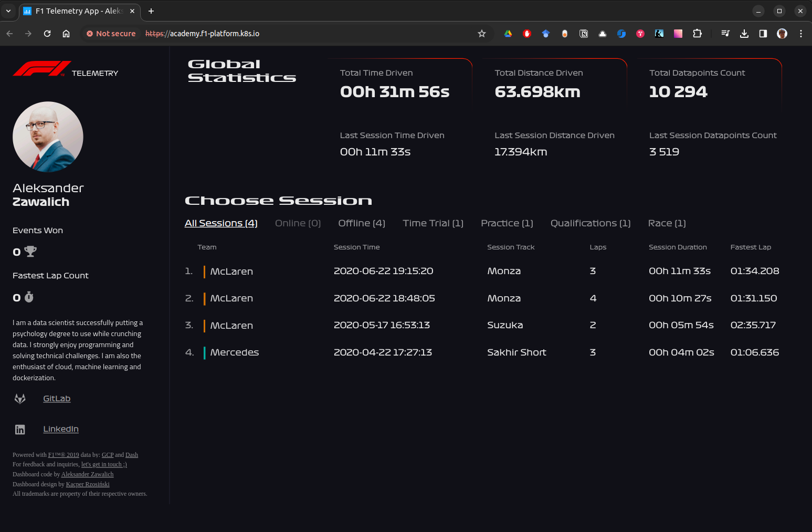This screenshot has height=532, width=812.
Task: Open the red stop-hand adblock extension
Action: [x=527, y=34]
